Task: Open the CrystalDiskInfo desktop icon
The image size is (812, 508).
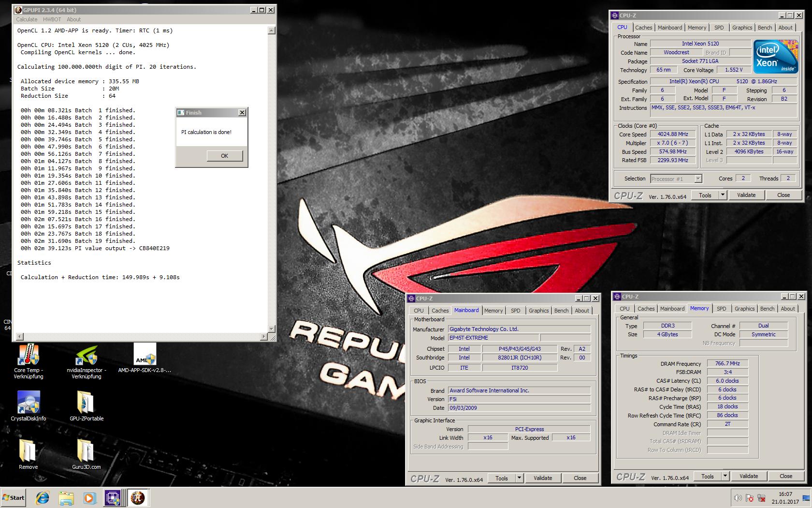Action: [28, 406]
